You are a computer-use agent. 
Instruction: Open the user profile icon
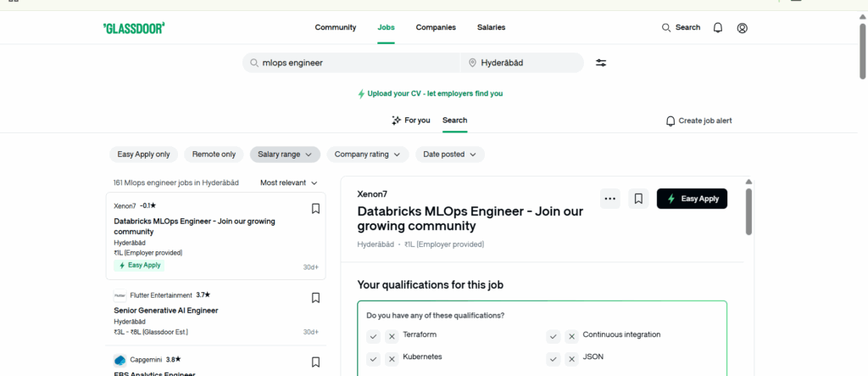point(743,28)
